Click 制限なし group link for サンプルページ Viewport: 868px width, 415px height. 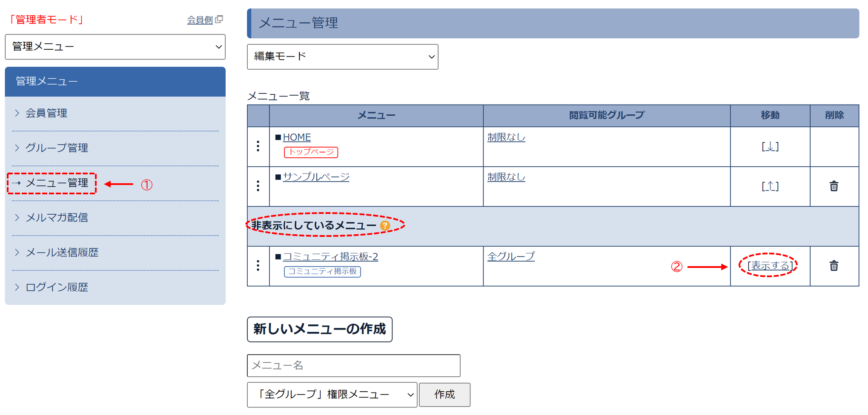[x=506, y=177]
